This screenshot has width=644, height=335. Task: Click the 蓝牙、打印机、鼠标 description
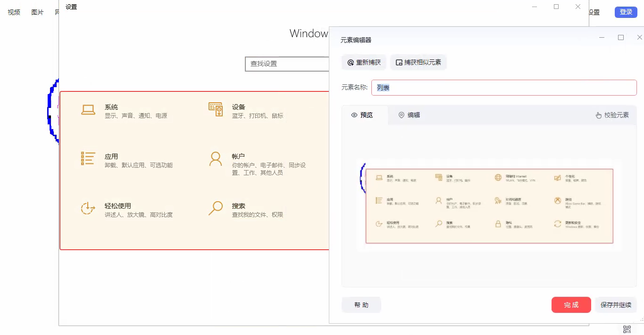tap(258, 116)
